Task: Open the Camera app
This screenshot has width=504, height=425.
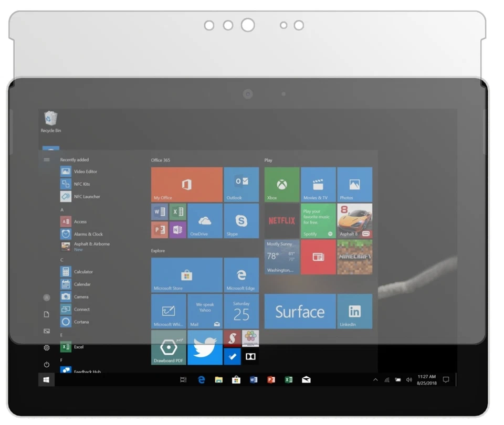Action: [80, 296]
